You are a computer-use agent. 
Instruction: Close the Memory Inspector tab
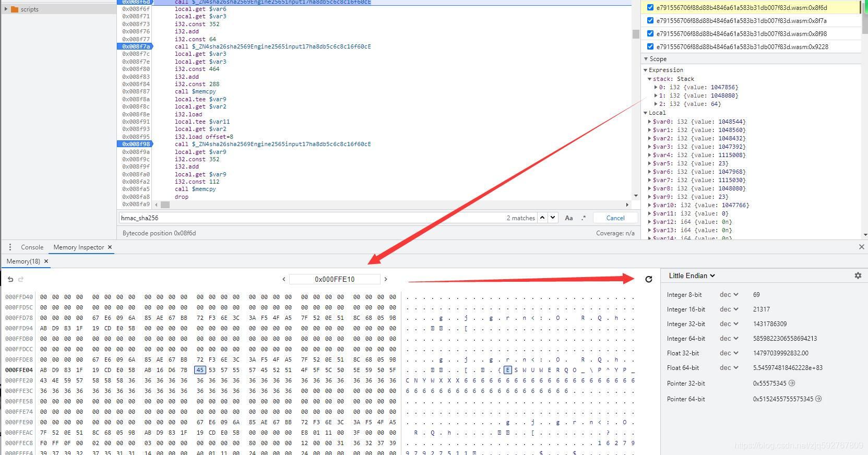point(110,247)
